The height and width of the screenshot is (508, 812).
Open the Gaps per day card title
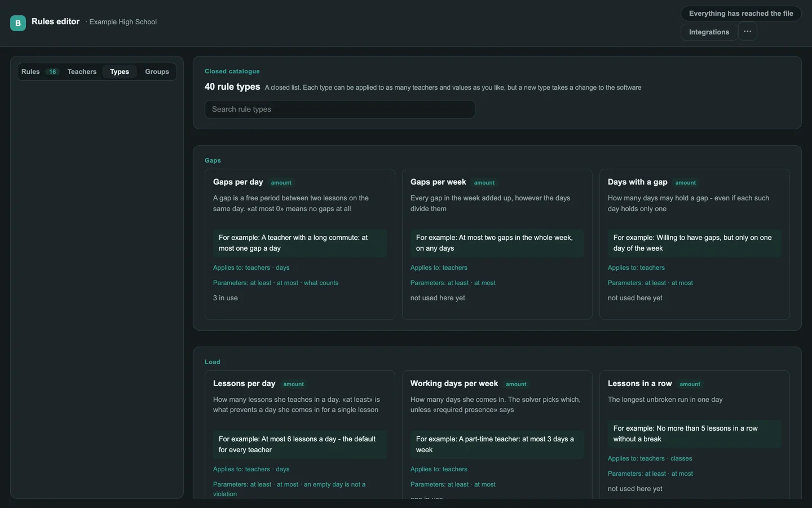pos(238,182)
